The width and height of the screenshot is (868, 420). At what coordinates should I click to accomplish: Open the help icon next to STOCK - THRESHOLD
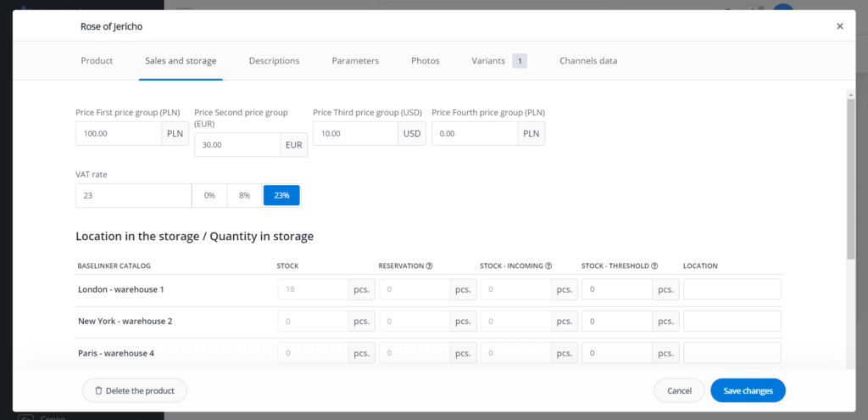[654, 266]
